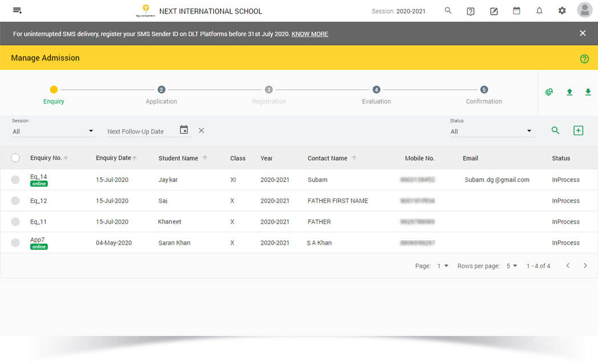Click the green upload arrow icon
The image size is (598, 364).
pos(569,92)
